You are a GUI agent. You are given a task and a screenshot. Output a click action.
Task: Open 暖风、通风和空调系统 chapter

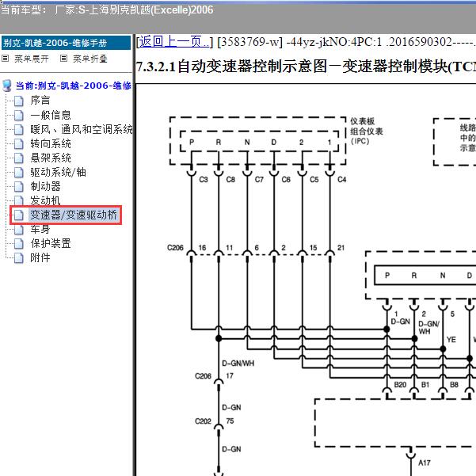(x=82, y=129)
